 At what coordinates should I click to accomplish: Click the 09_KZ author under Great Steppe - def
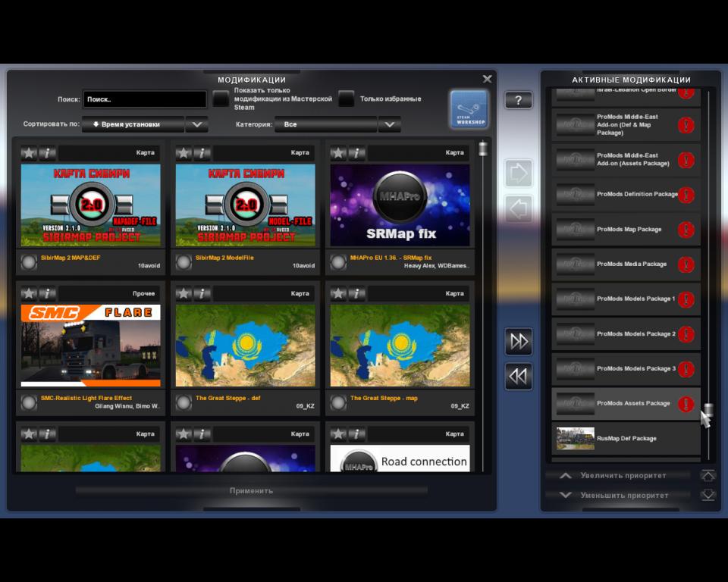(305, 406)
